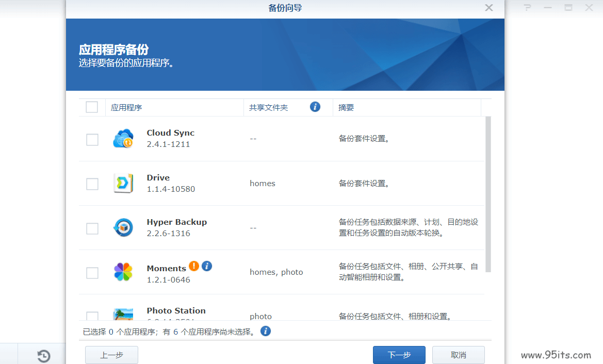
Task: Click the Moments version 1.2.1-0646
Action: coord(169,280)
